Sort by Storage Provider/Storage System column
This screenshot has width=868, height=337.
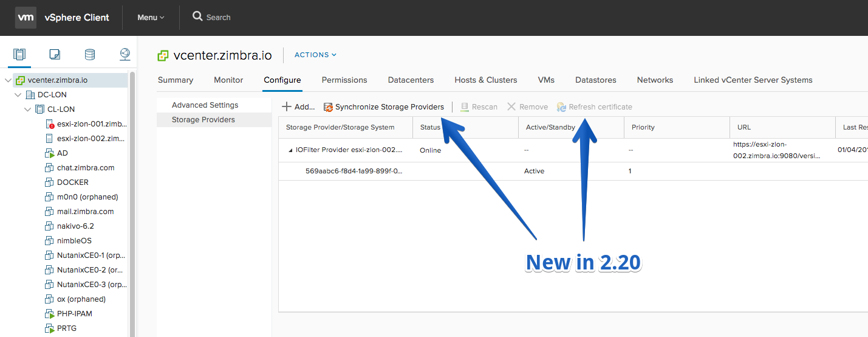pyautogui.click(x=346, y=127)
